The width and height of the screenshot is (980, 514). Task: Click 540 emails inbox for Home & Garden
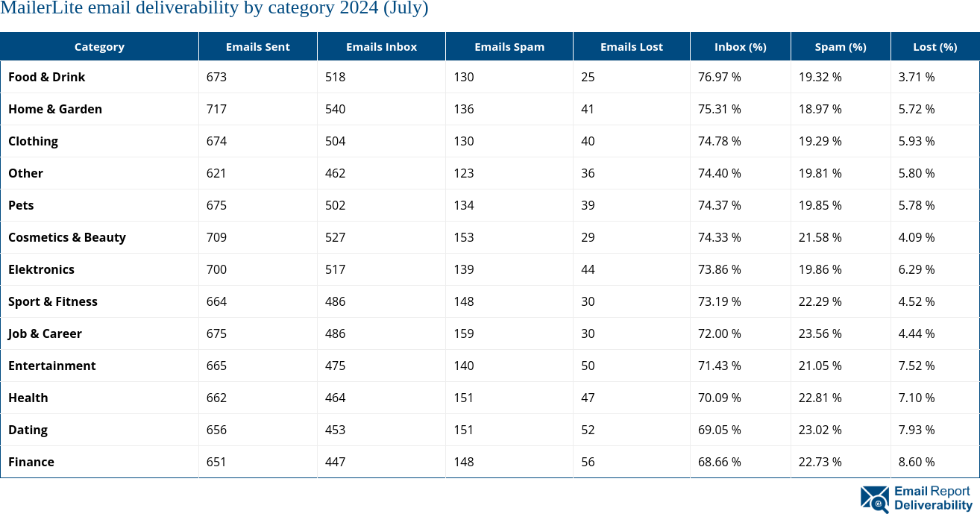[x=335, y=109]
